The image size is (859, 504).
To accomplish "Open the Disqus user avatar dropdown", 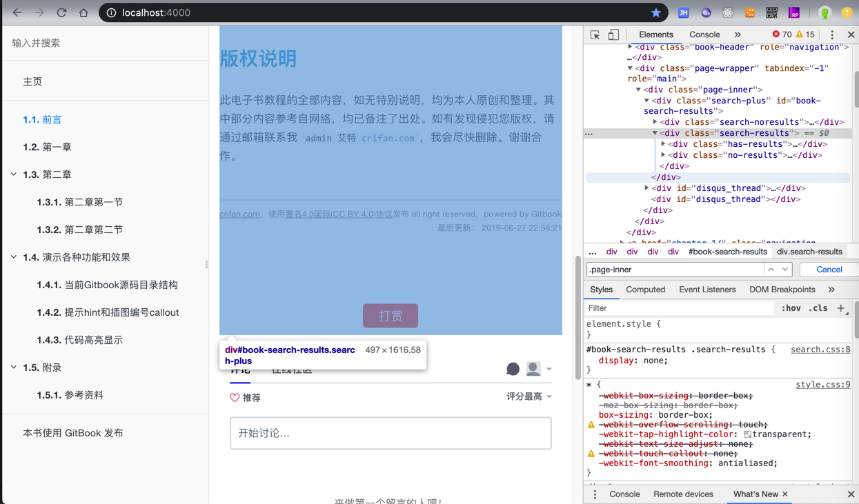I will 539,369.
